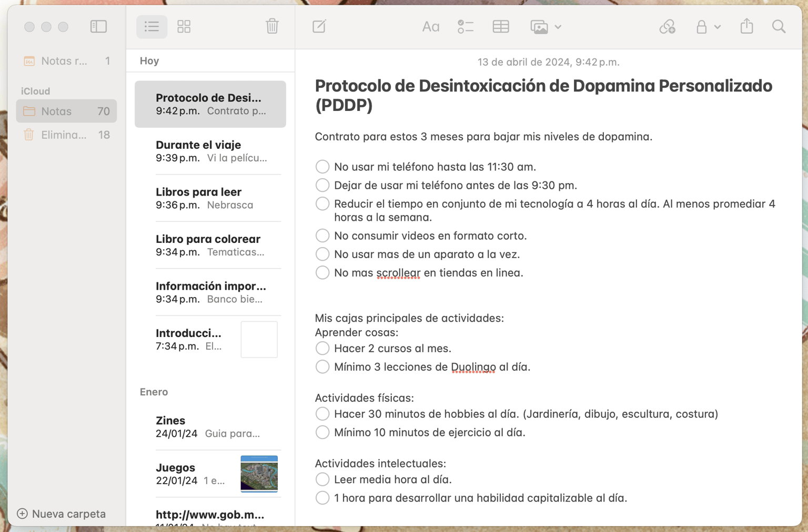The height and width of the screenshot is (532, 808).
Task: Open the photo media button
Action: [x=539, y=27]
